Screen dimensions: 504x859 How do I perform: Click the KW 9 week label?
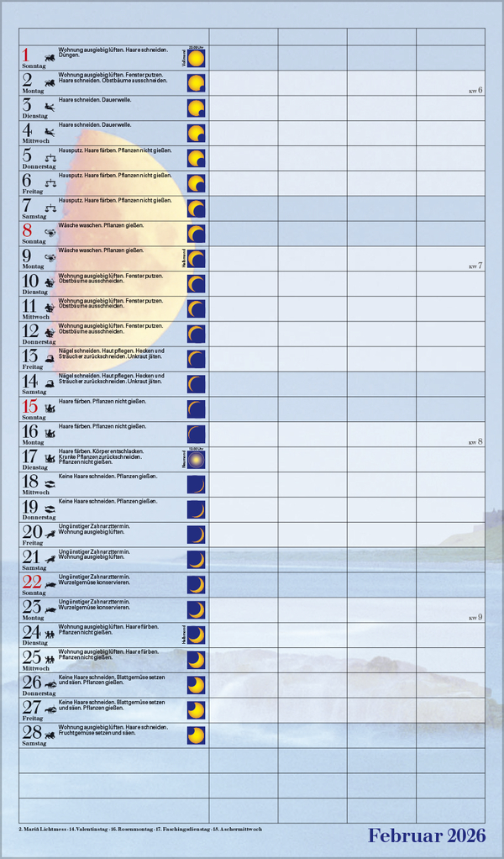pyautogui.click(x=475, y=617)
